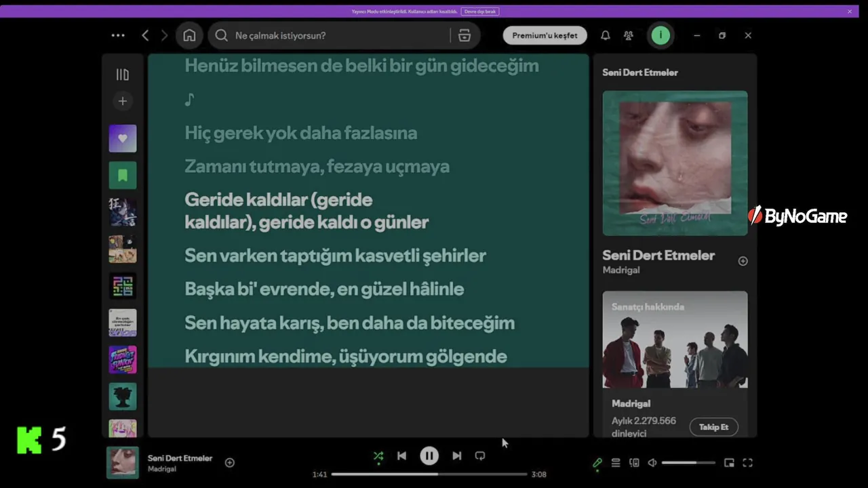Open notifications bell
This screenshot has height=488, width=868.
point(606,35)
